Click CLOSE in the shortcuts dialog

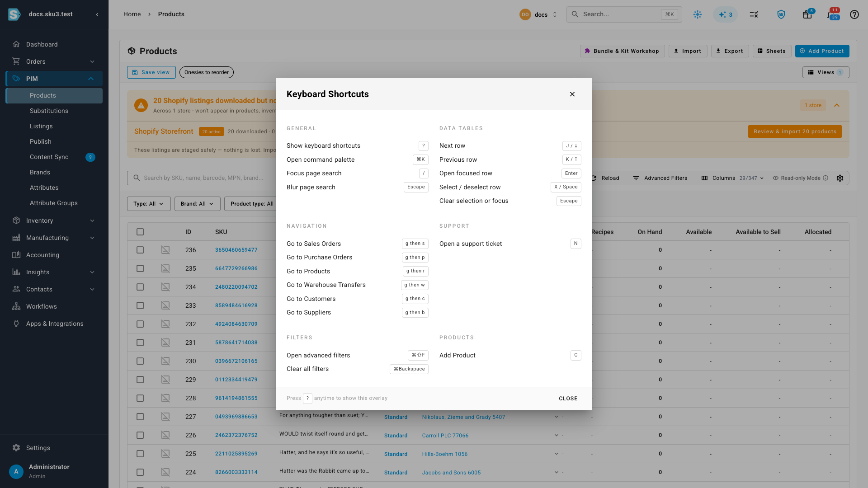tap(568, 399)
